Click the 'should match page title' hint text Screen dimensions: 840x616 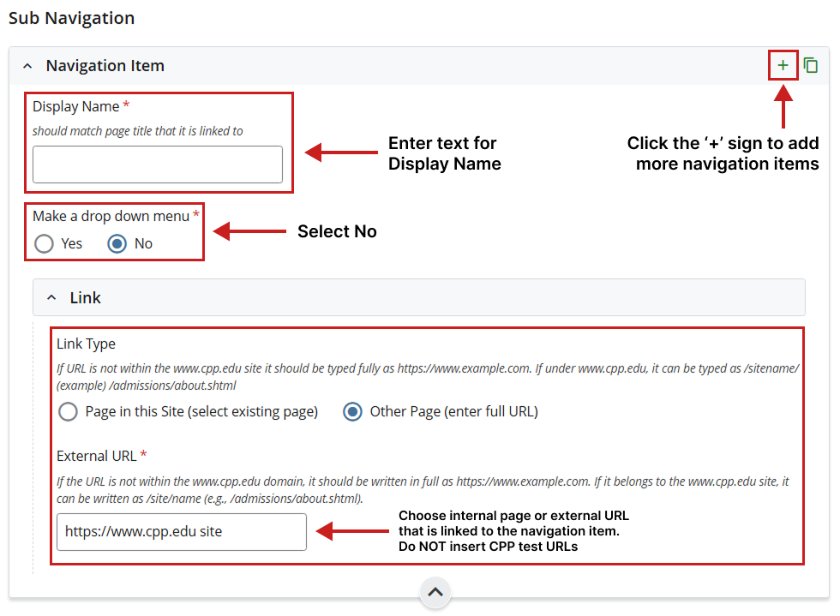[x=137, y=131]
